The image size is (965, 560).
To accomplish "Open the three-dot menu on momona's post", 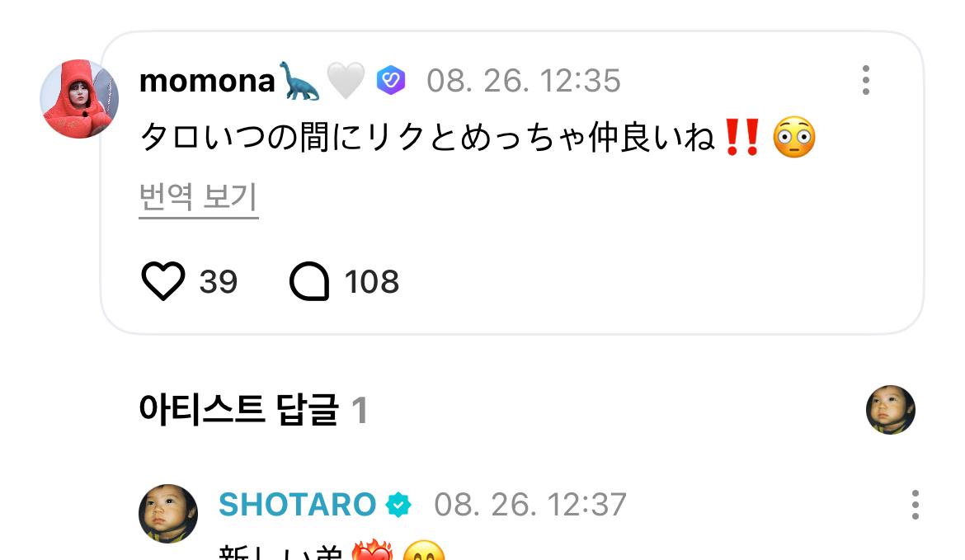I will pos(866,80).
